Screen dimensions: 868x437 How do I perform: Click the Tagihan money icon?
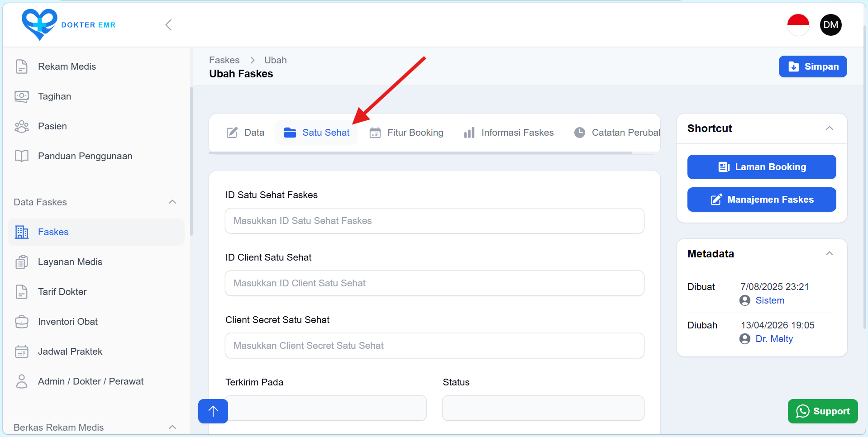click(22, 96)
